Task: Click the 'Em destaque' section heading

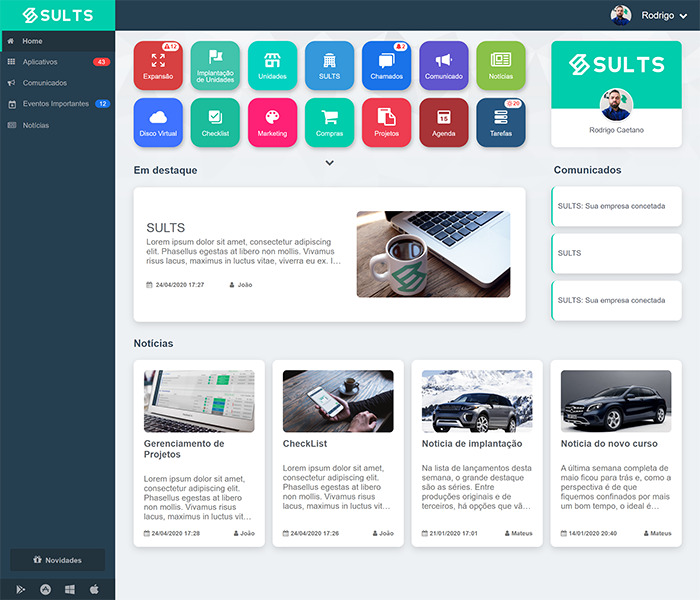Action: [165, 170]
